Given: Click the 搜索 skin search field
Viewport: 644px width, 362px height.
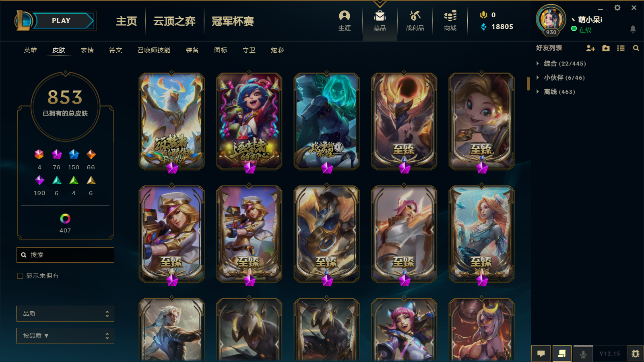Looking at the screenshot, I should (65, 255).
